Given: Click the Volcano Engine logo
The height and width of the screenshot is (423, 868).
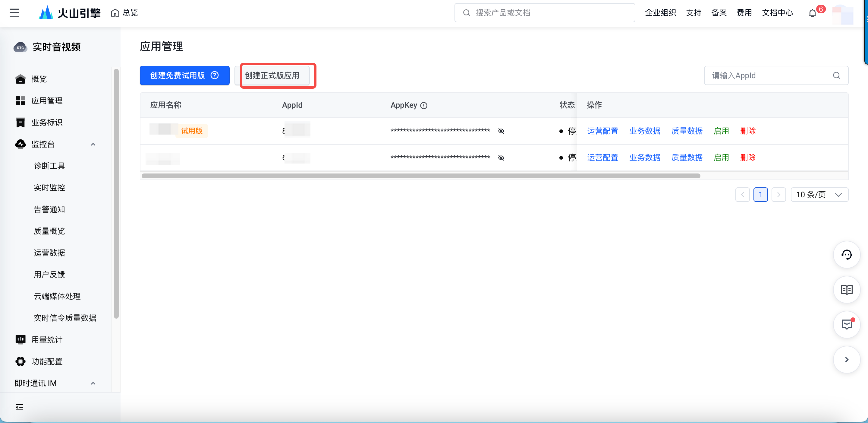Looking at the screenshot, I should point(70,13).
